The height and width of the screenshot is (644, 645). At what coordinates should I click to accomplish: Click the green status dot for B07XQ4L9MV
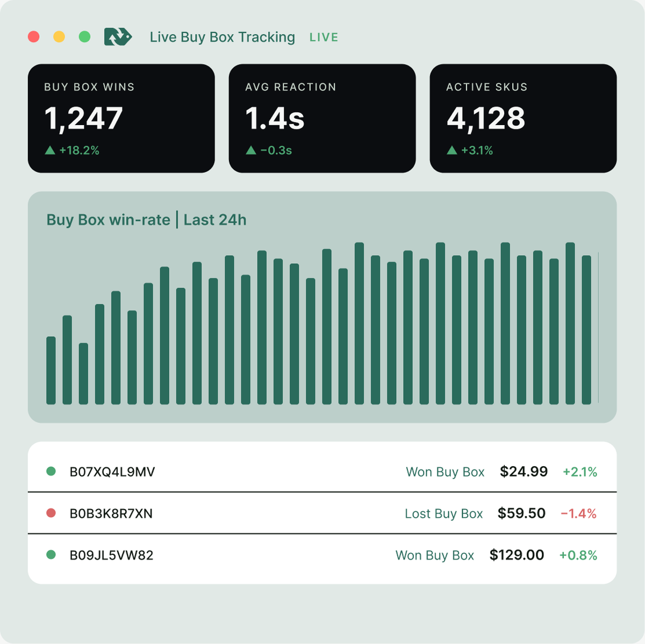pos(51,472)
